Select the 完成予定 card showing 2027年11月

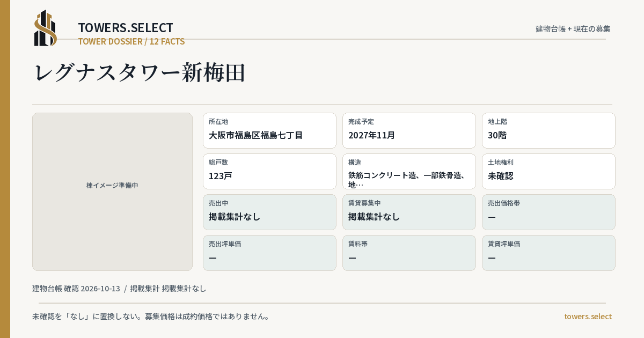click(409, 130)
